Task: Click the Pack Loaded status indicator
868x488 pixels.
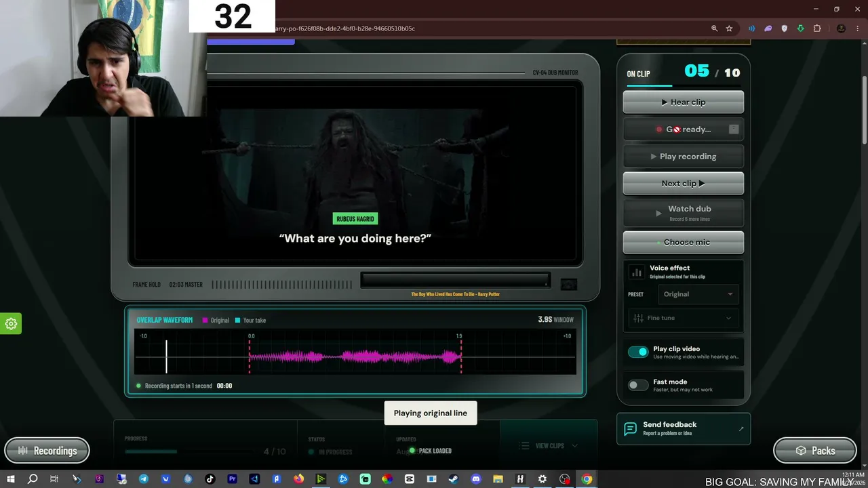Action: point(431,451)
